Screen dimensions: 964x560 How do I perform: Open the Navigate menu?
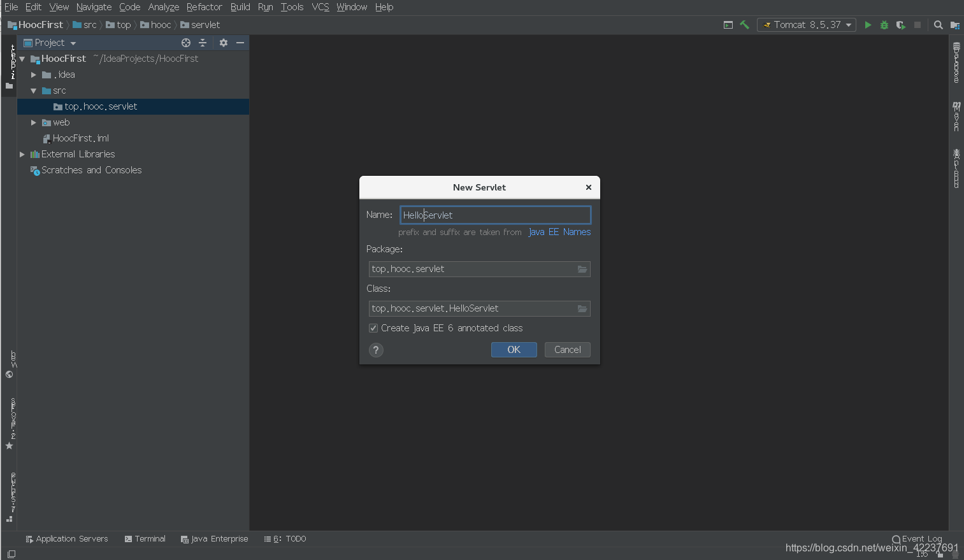pos(94,7)
